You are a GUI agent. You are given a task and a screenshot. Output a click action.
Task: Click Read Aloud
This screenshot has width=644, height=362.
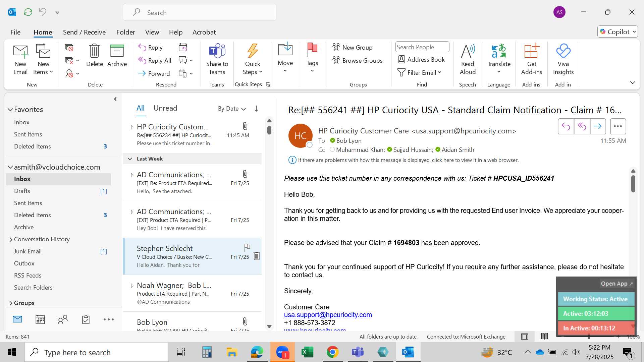point(468,60)
